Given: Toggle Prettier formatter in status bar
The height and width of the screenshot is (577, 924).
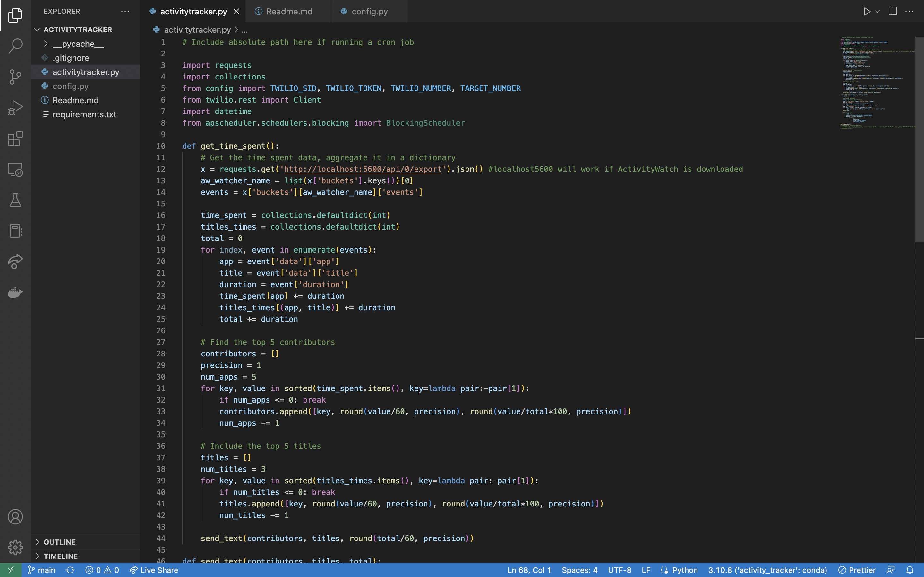Looking at the screenshot, I should coord(857,570).
